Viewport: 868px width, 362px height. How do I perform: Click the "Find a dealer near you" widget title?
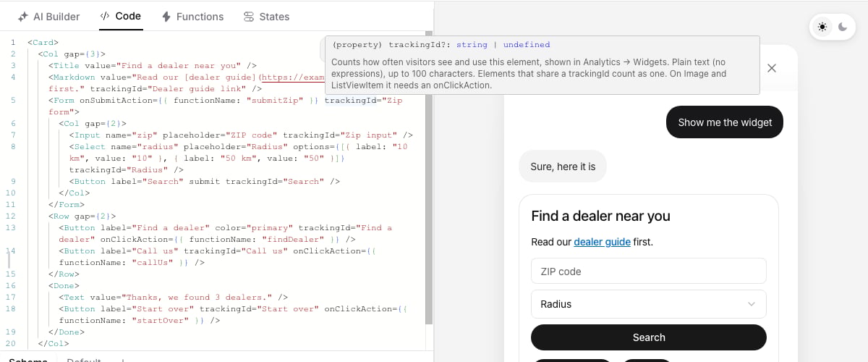coord(600,216)
